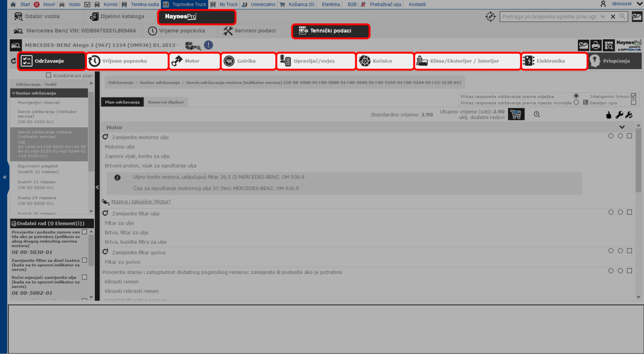This screenshot has width=644, height=354.
Task: Open the ctnovosel user dropdown
Action: coord(639,4)
